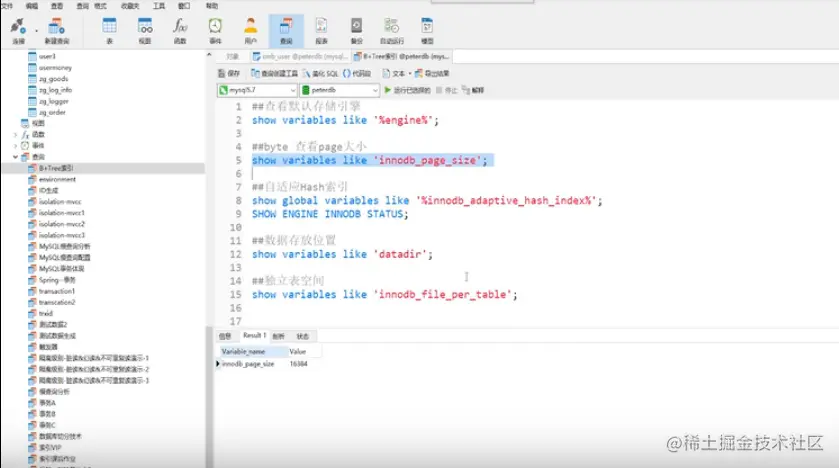
Task: Switch to the Result 1 tab
Action: 254,335
